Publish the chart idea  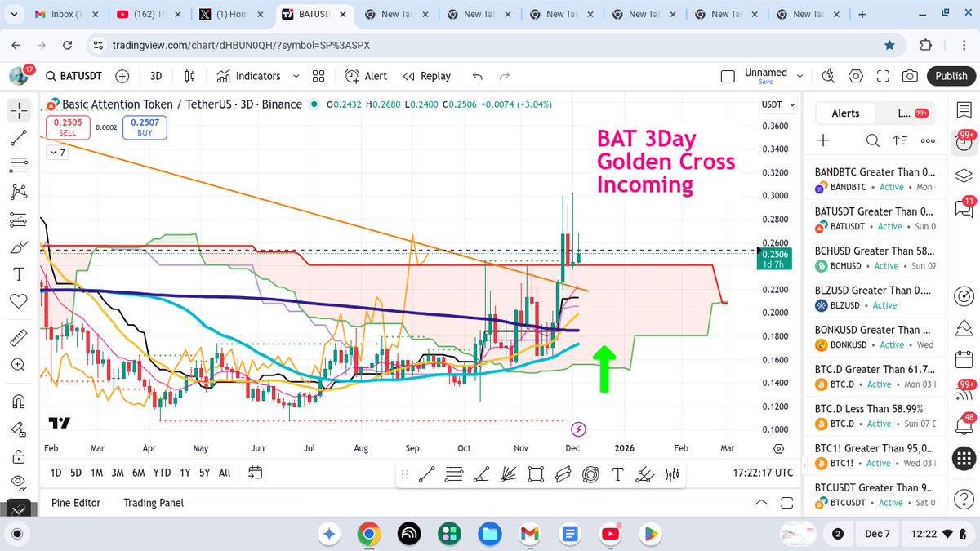(x=951, y=76)
